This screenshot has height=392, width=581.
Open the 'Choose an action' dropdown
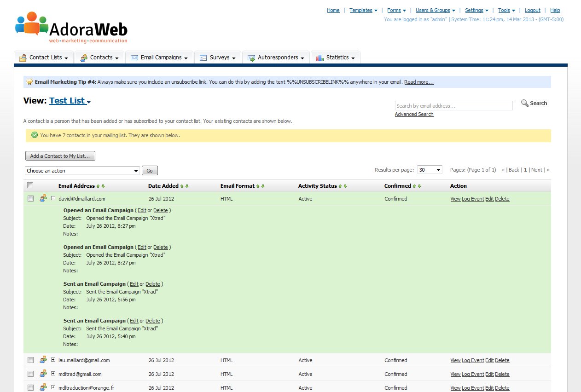click(82, 171)
